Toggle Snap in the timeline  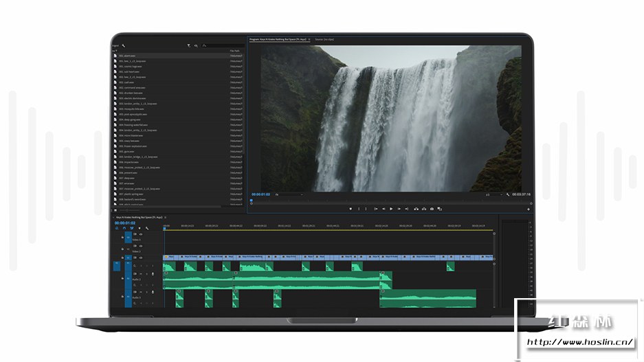[x=124, y=228]
